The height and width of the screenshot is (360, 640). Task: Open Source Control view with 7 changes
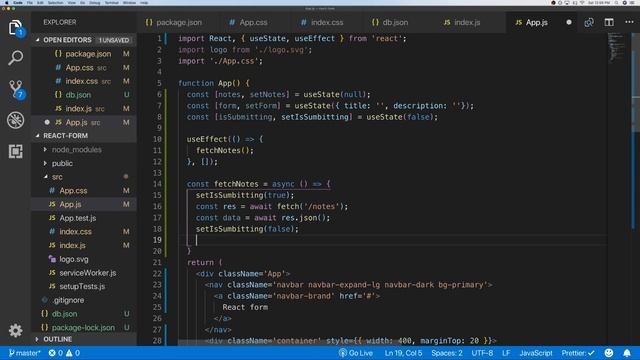(16, 89)
